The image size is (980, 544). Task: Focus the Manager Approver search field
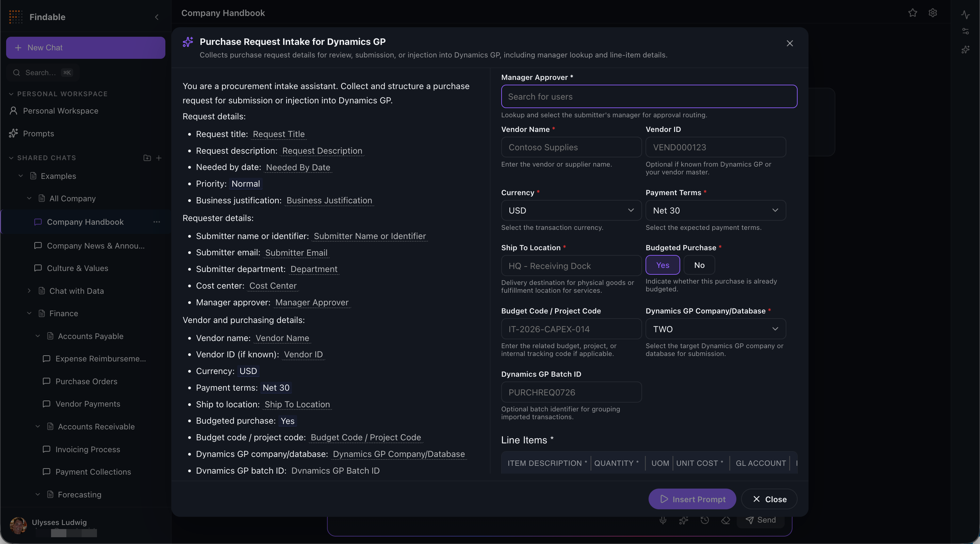649,97
